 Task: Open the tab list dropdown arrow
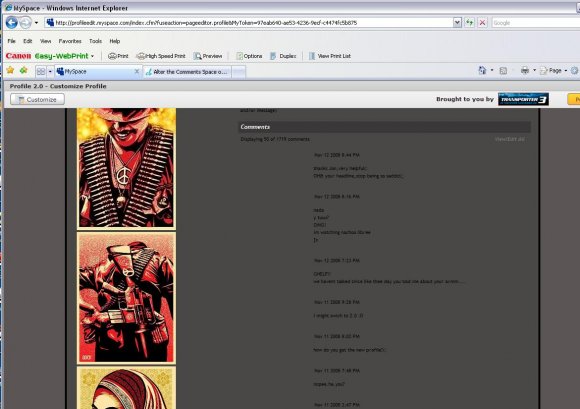(50, 71)
